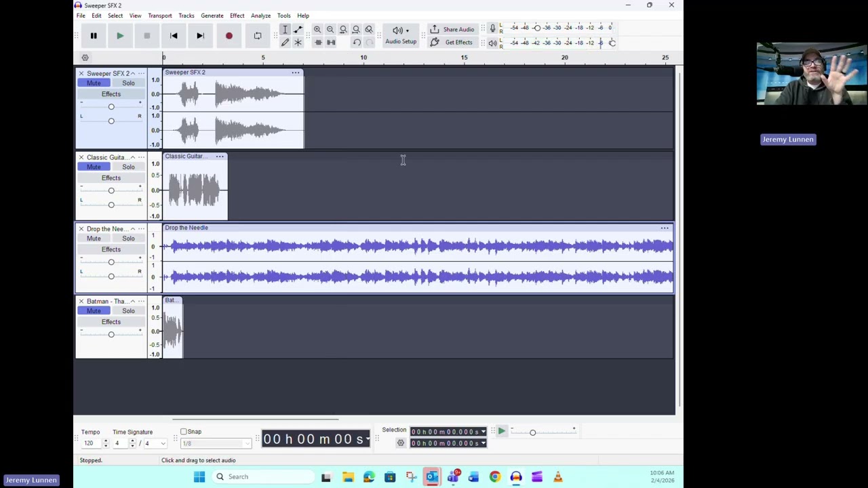The width and height of the screenshot is (868, 488).
Task: Open the File menu
Action: pos(81,16)
